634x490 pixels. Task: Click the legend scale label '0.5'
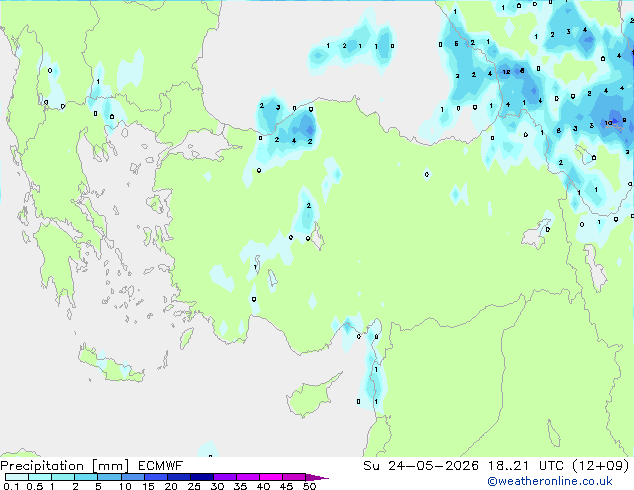(35, 486)
